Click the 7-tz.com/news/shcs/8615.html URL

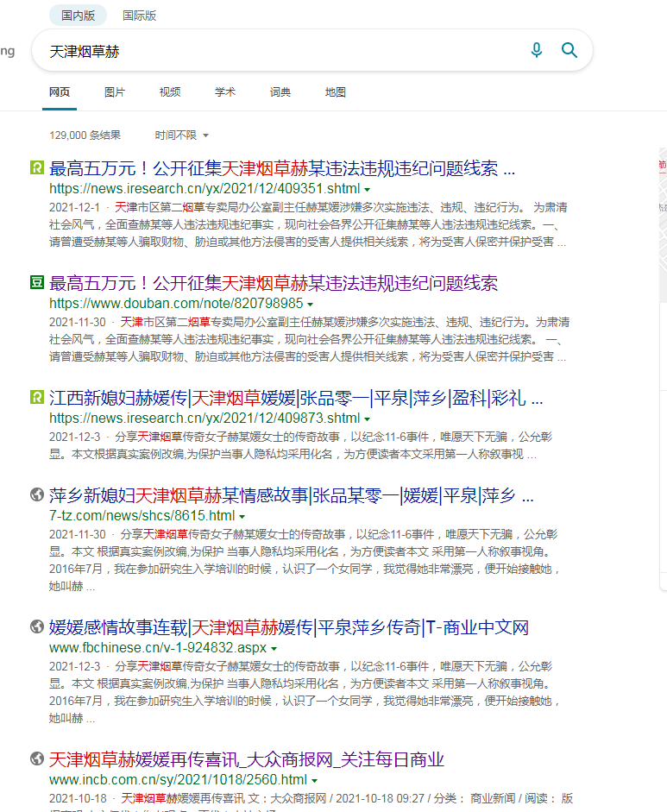tap(142, 516)
